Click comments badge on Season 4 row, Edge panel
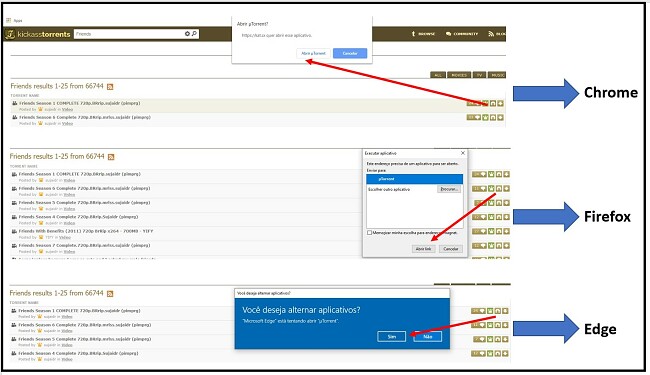 click(x=478, y=353)
